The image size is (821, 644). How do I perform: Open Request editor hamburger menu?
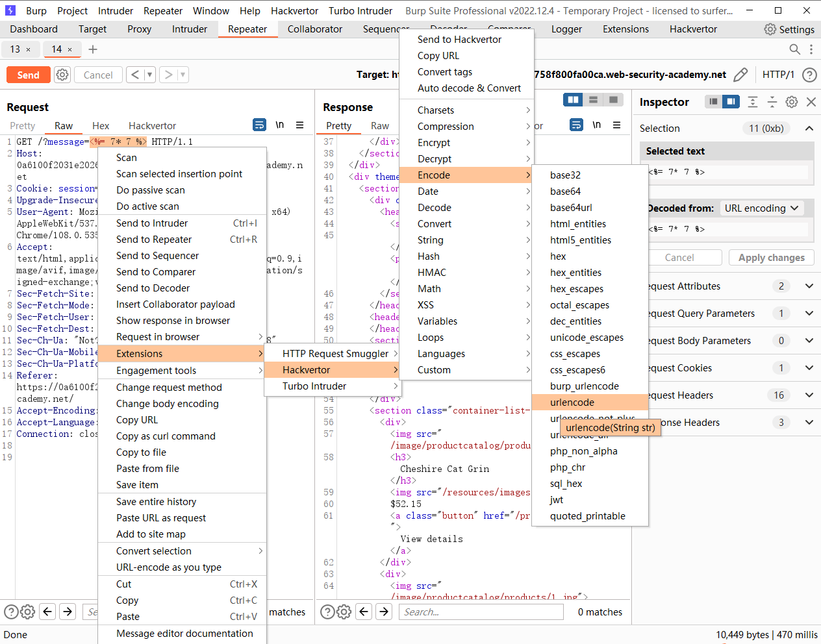[299, 125]
